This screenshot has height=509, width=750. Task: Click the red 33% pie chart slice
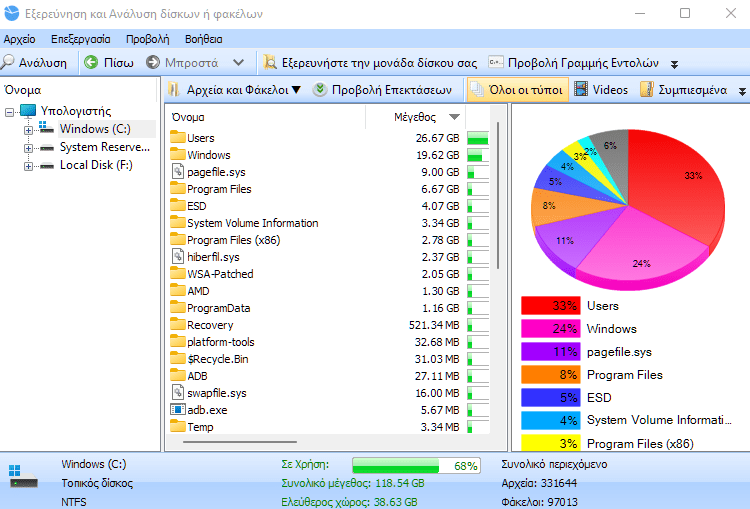679,187
